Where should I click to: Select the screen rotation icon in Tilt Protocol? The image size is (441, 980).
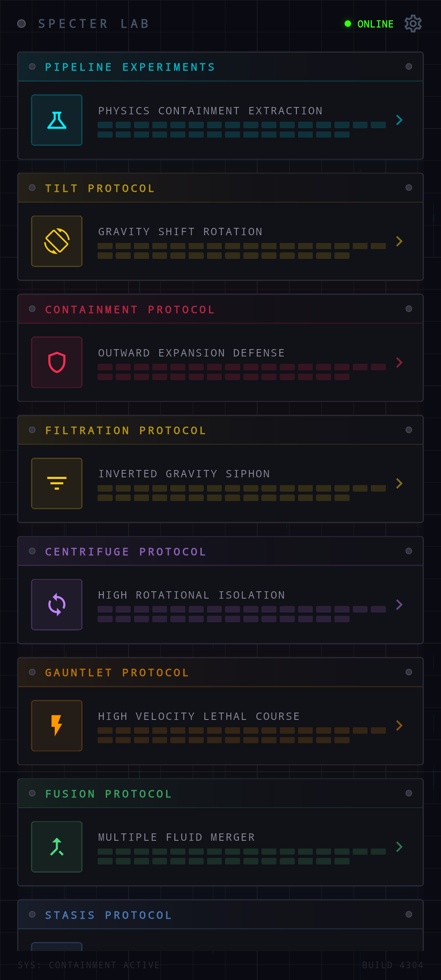coord(57,241)
